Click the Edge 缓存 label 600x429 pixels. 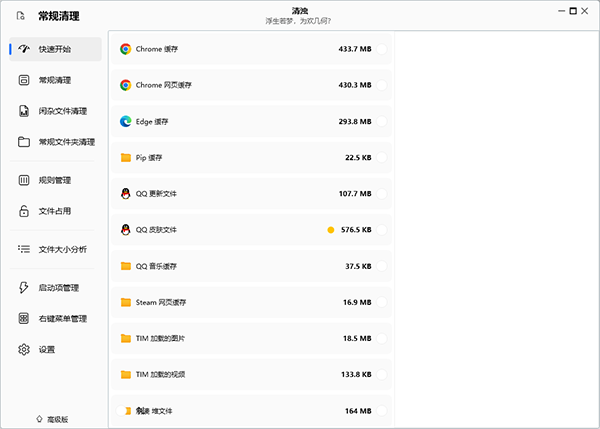[152, 122]
